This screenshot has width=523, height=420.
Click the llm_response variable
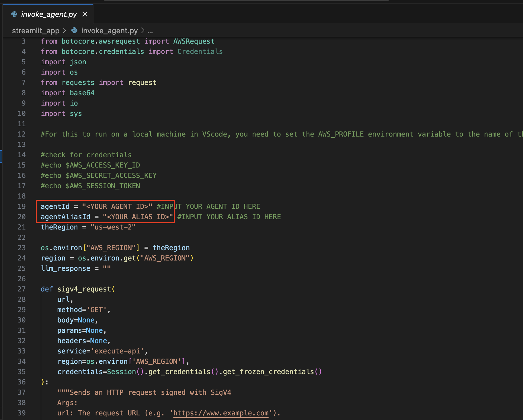tap(66, 269)
